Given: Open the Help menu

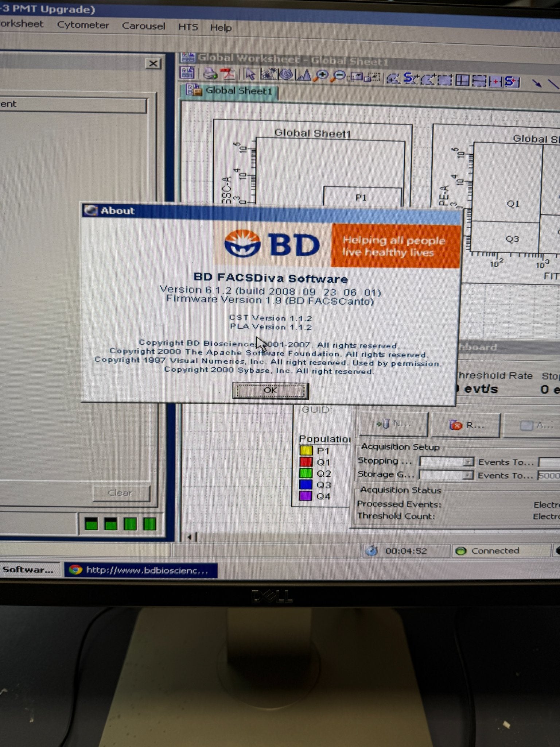Looking at the screenshot, I should [x=221, y=27].
